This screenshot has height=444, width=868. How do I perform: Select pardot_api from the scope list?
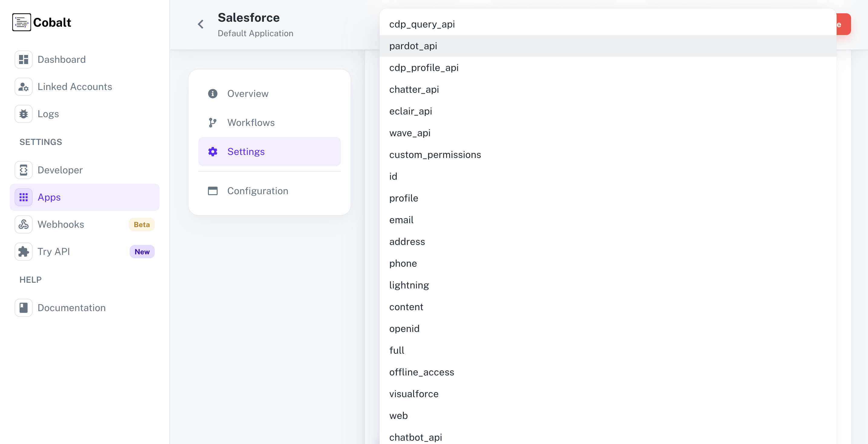tap(413, 46)
